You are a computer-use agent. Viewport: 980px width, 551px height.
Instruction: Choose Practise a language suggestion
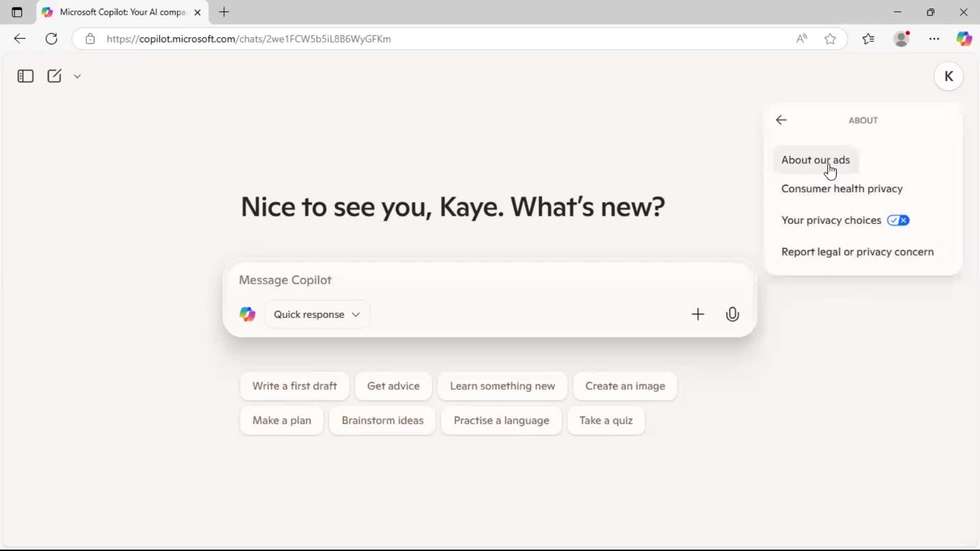point(501,421)
